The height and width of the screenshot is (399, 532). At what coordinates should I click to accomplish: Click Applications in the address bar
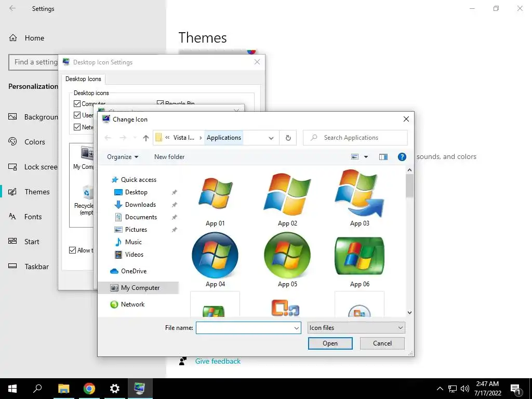pos(224,138)
